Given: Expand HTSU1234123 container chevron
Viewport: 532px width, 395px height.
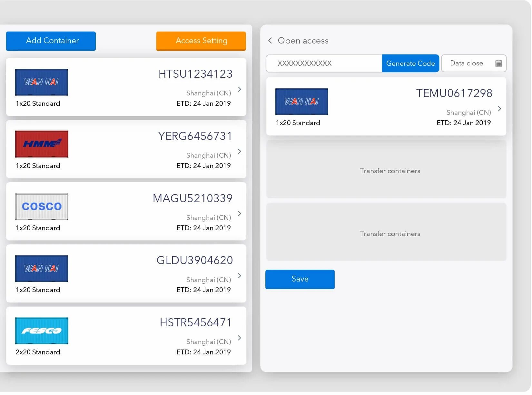Looking at the screenshot, I should point(239,89).
